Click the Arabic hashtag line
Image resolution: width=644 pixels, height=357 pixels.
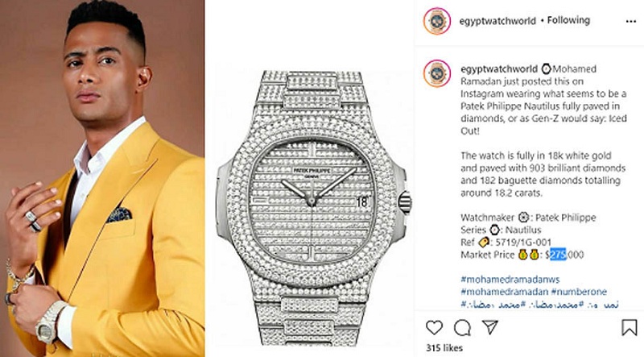coord(539,305)
